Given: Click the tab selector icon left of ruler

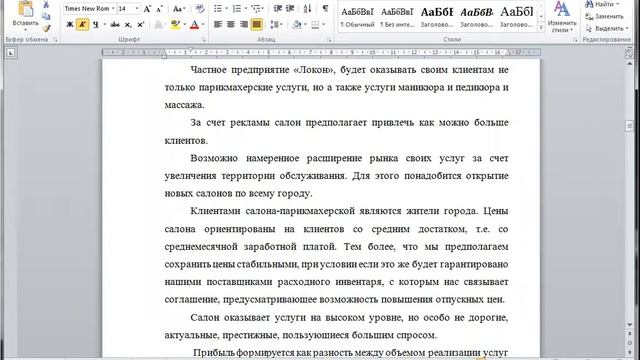Looking at the screenshot, I should (x=11, y=52).
